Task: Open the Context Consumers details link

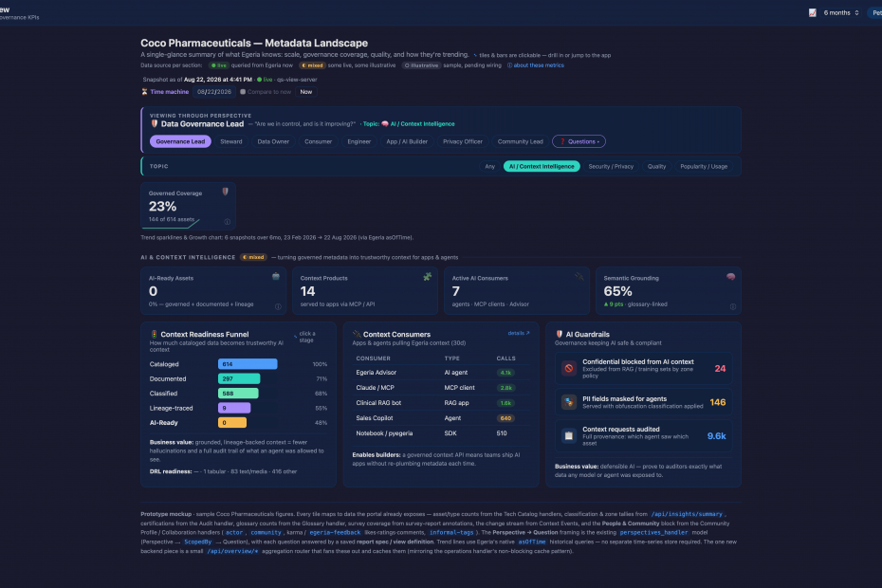Action: click(519, 333)
